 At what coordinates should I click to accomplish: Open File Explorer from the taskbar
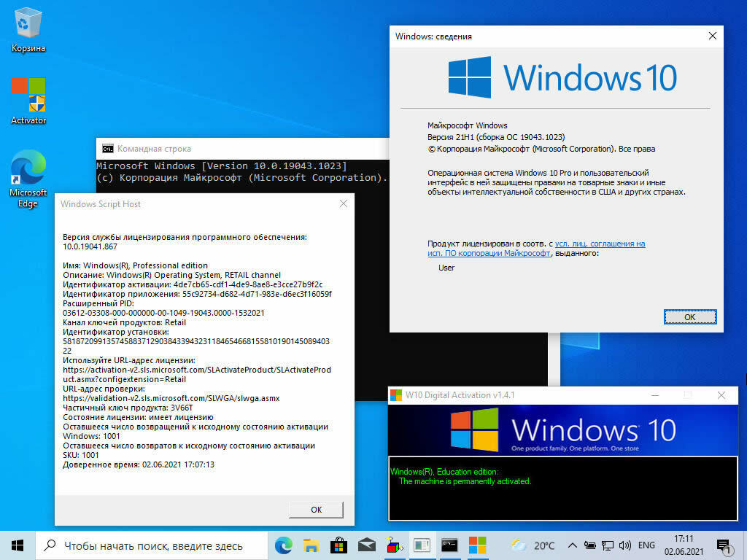(311, 545)
